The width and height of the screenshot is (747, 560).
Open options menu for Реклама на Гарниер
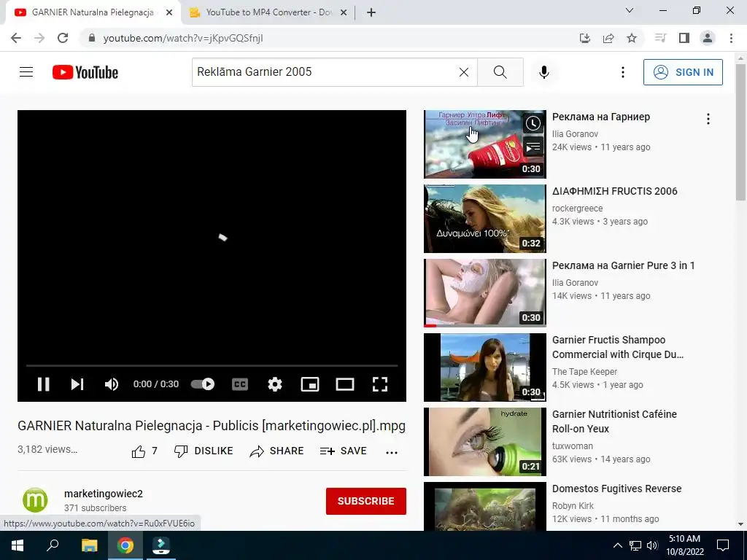708,119
